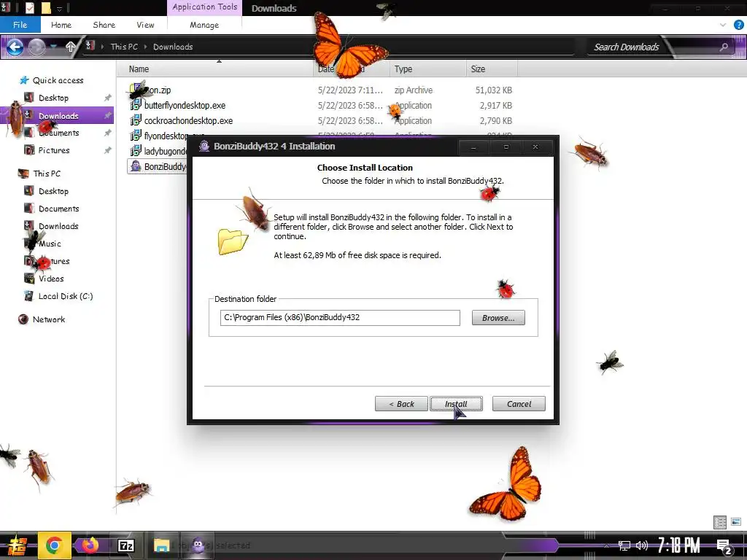This screenshot has width=747, height=560.
Task: Sort files by Type column header
Action: (403, 69)
